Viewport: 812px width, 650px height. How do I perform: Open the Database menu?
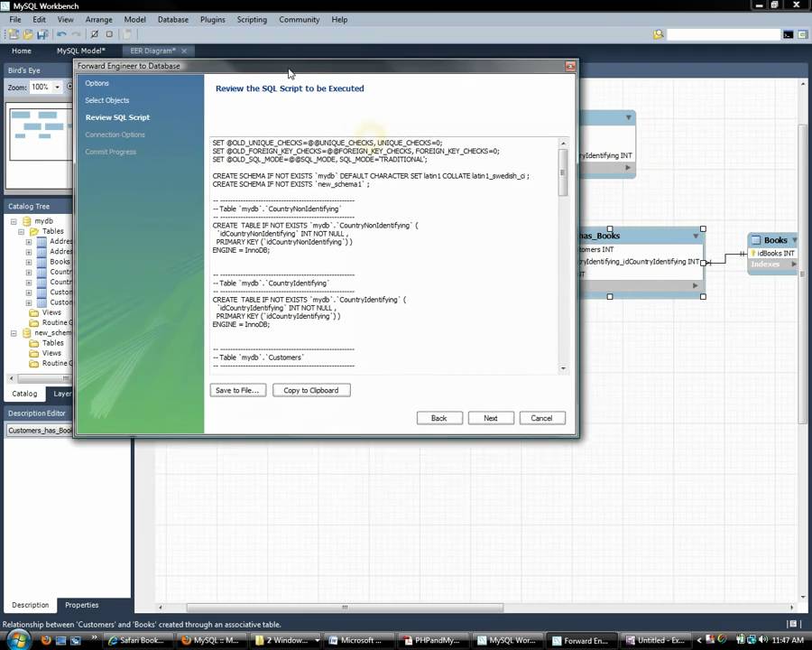tap(173, 20)
